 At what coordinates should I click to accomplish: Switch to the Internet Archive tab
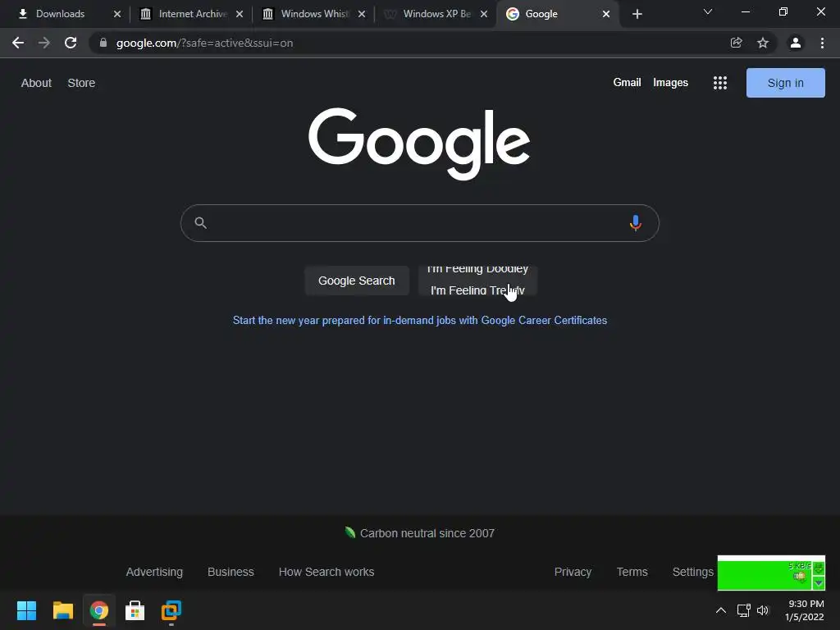click(x=183, y=14)
